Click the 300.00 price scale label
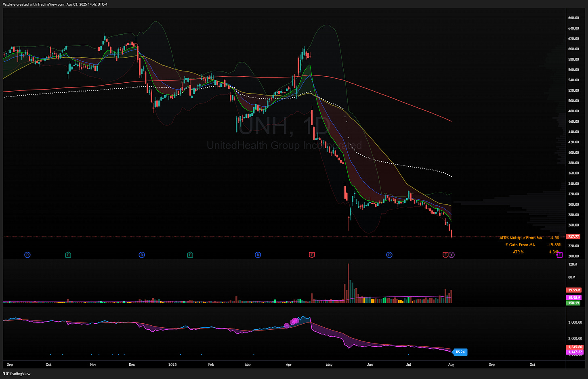This screenshot has height=379, width=588. coord(573,205)
